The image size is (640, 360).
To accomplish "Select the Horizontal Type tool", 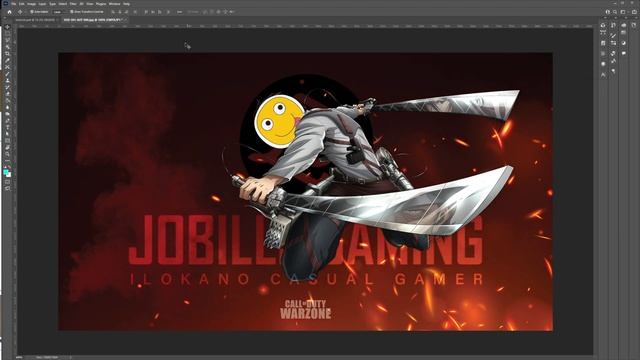I will [x=7, y=127].
